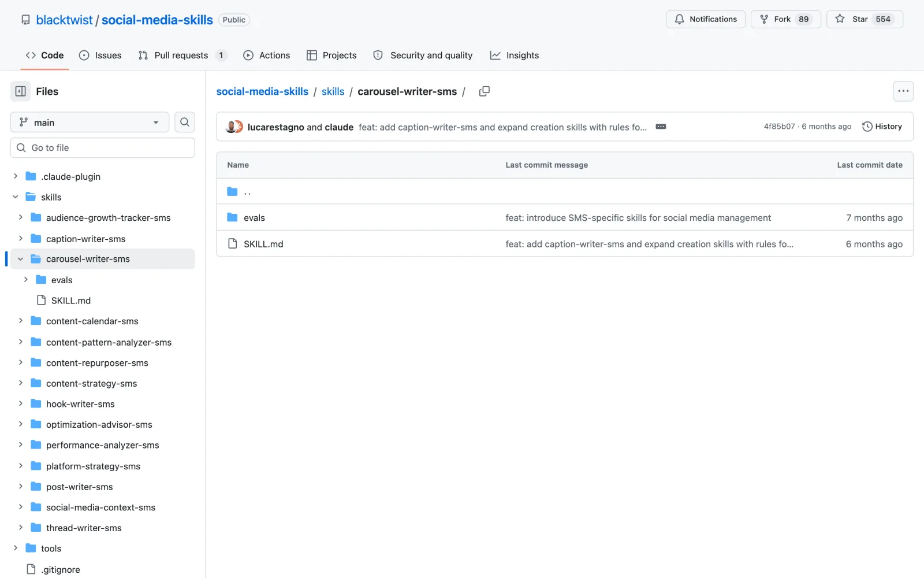Collapse the skills folder chevron

[16, 197]
